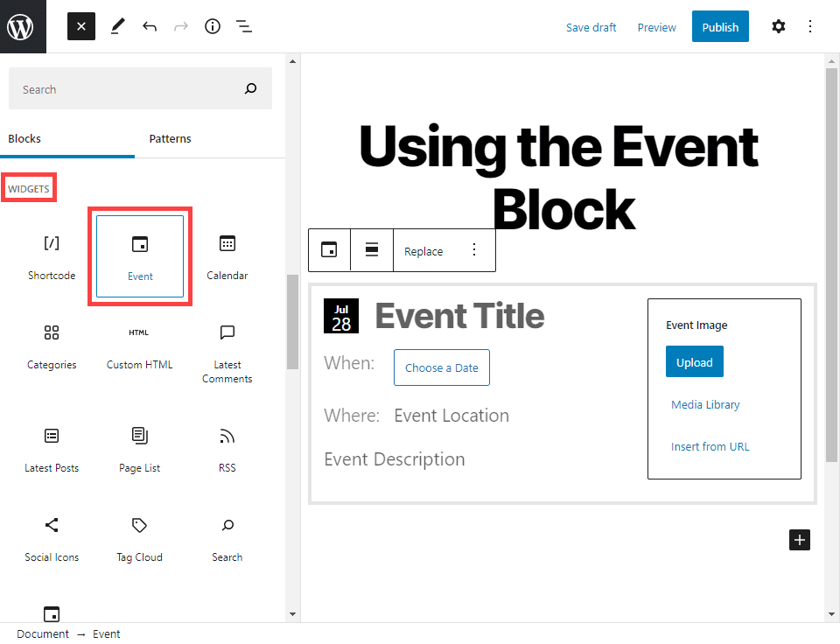Toggle the Document Overview panel
The height and width of the screenshot is (644, 840).
(243, 26)
